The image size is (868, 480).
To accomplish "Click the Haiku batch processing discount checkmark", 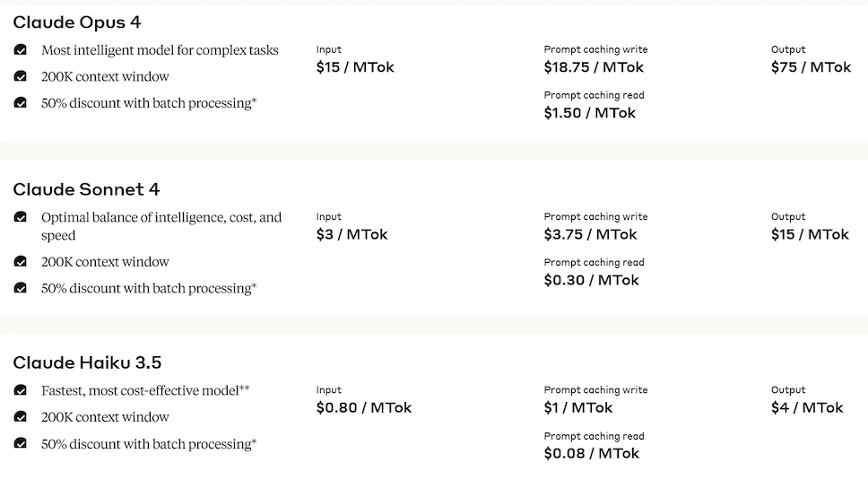I will pos(21,443).
